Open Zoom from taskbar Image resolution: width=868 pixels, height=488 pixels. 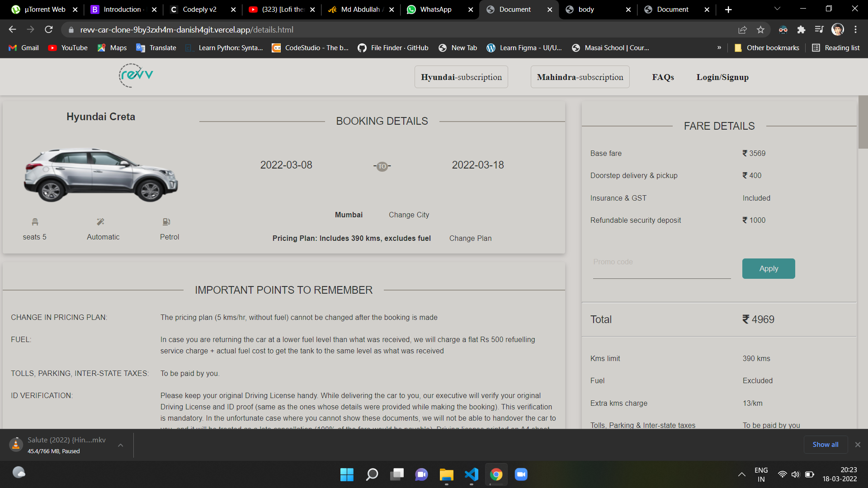tap(521, 474)
